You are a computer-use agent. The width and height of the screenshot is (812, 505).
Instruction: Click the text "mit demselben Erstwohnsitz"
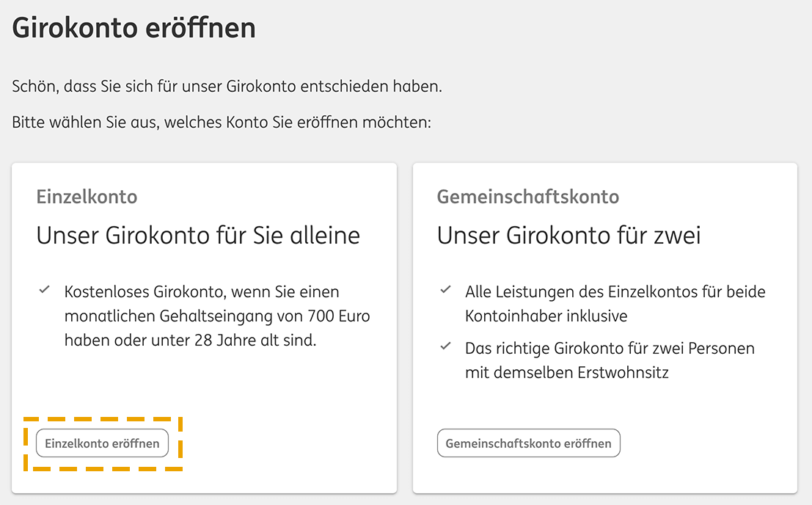566,373
